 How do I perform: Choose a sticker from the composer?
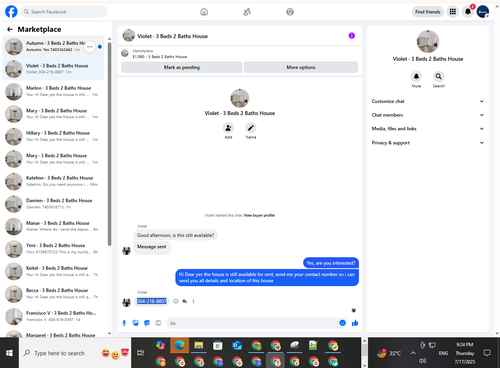click(147, 323)
